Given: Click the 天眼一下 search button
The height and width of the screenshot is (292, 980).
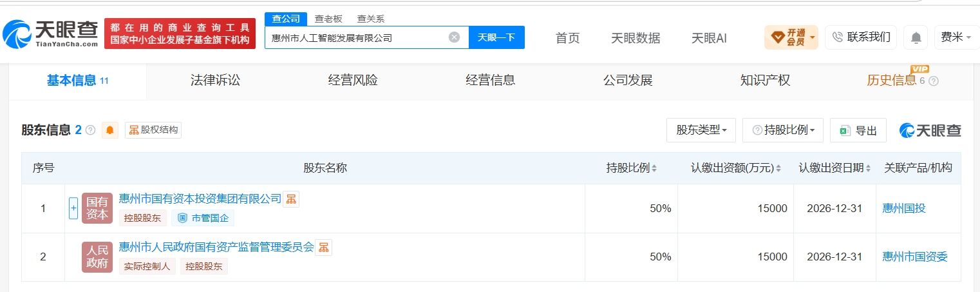Looking at the screenshot, I should tap(496, 37).
